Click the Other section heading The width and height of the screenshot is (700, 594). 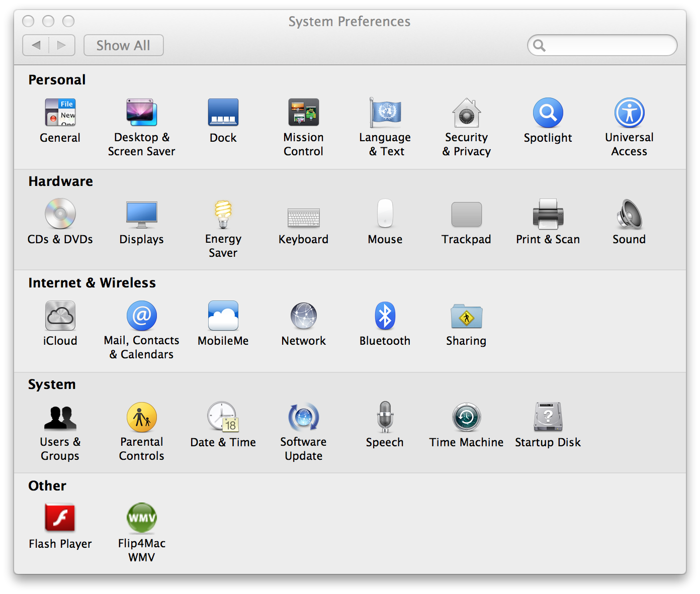(x=47, y=486)
